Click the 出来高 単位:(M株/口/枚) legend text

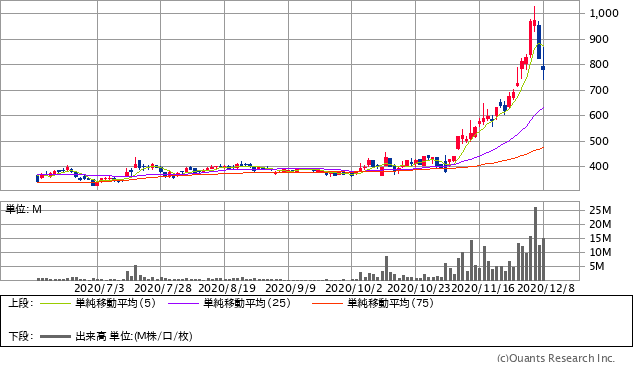tap(134, 336)
